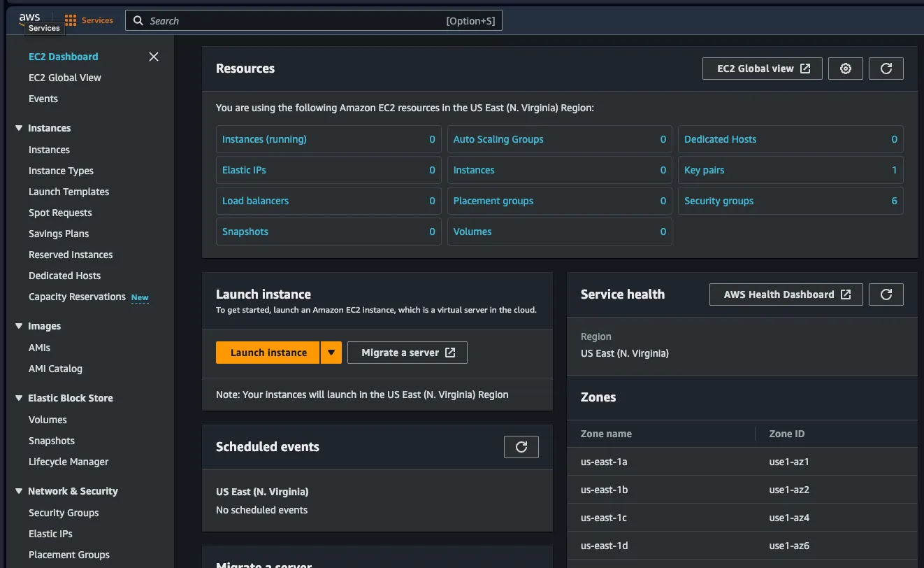Focus the top Search field

pyautogui.click(x=314, y=21)
